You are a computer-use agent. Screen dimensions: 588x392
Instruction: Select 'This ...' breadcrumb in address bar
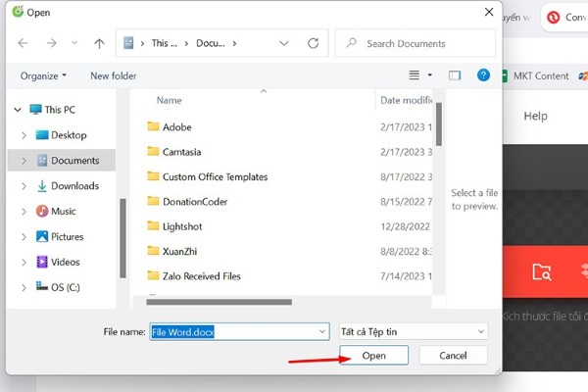click(x=165, y=43)
